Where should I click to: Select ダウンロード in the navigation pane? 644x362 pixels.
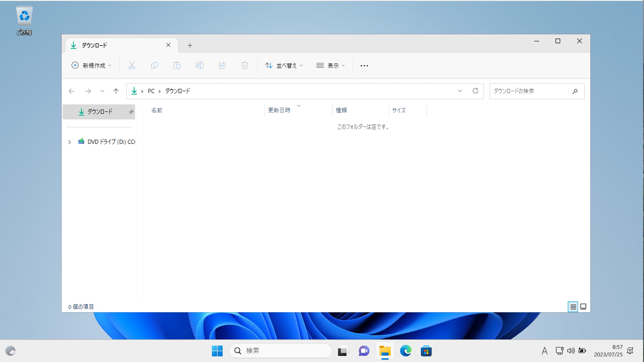click(x=99, y=112)
